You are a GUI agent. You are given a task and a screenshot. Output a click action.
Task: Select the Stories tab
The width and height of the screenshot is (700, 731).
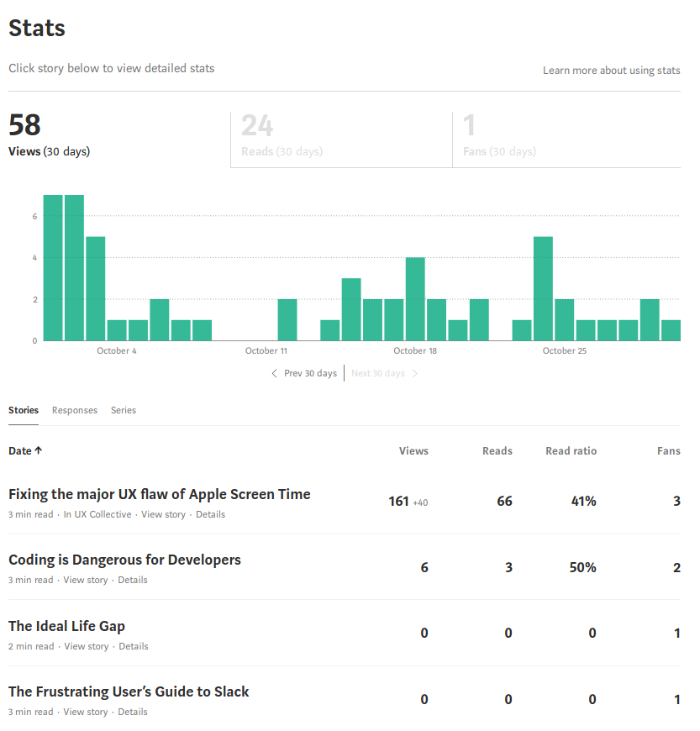(24, 410)
